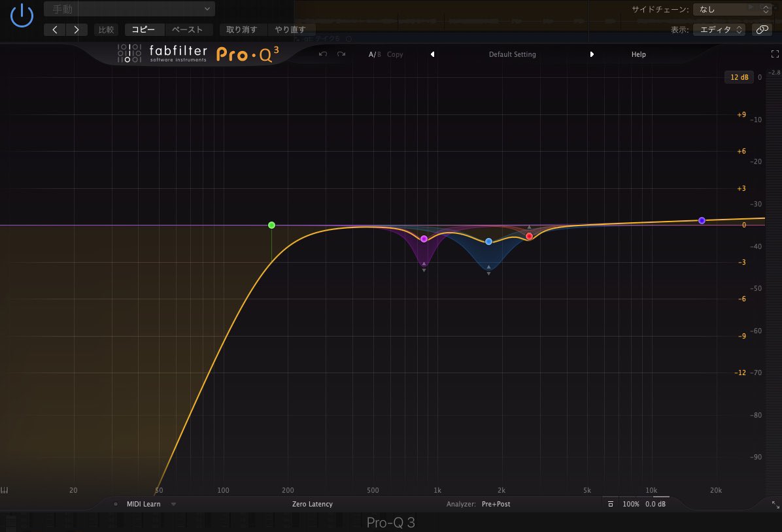
Task: Click the Pro-Q redo arrow icon
Action: pyautogui.click(x=341, y=54)
